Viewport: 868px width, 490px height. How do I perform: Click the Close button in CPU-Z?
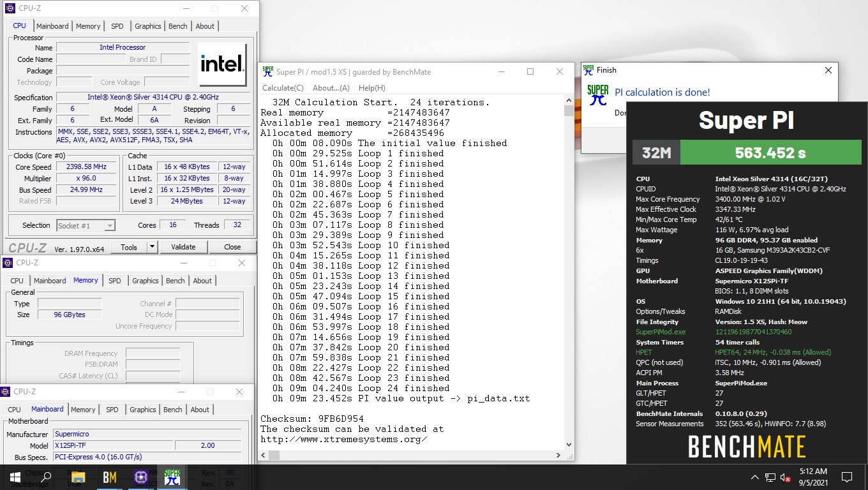coord(232,247)
